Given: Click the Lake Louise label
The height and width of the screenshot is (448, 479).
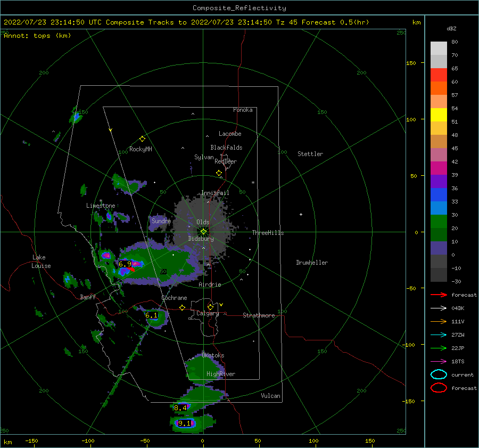Looking at the screenshot, I should coord(41,262).
